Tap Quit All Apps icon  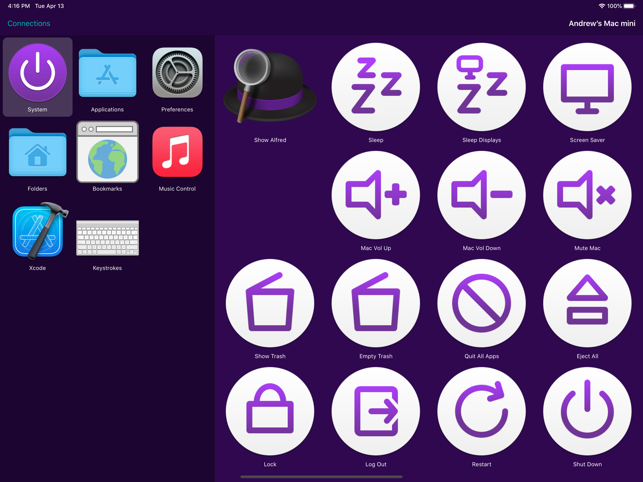tap(481, 303)
